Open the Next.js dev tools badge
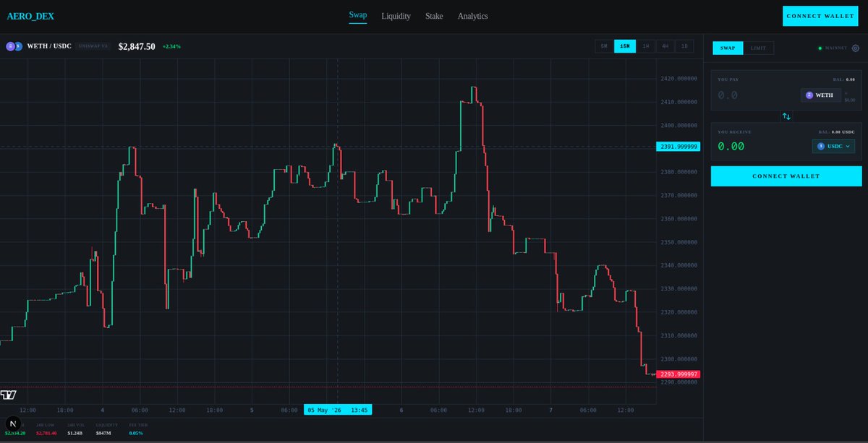Screen dimensions: 868x443 coord(12,424)
